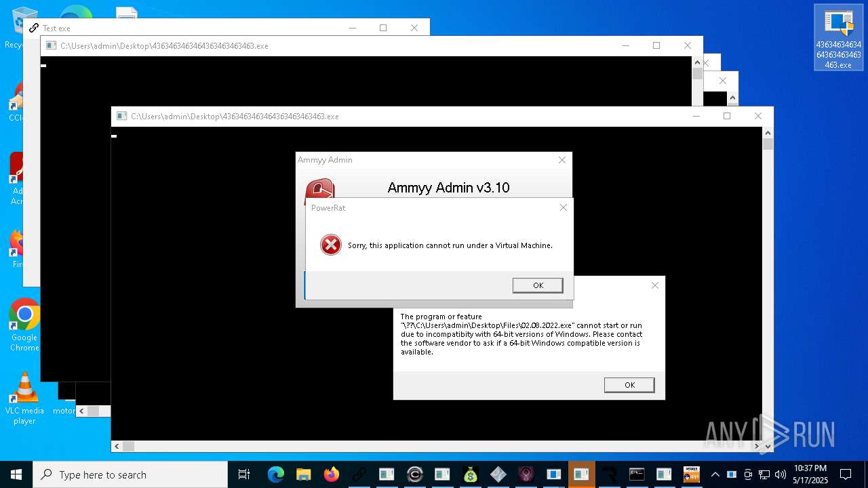Viewport: 868px width, 488px height.
Task: Maximize the Test exe window
Action: 383,28
